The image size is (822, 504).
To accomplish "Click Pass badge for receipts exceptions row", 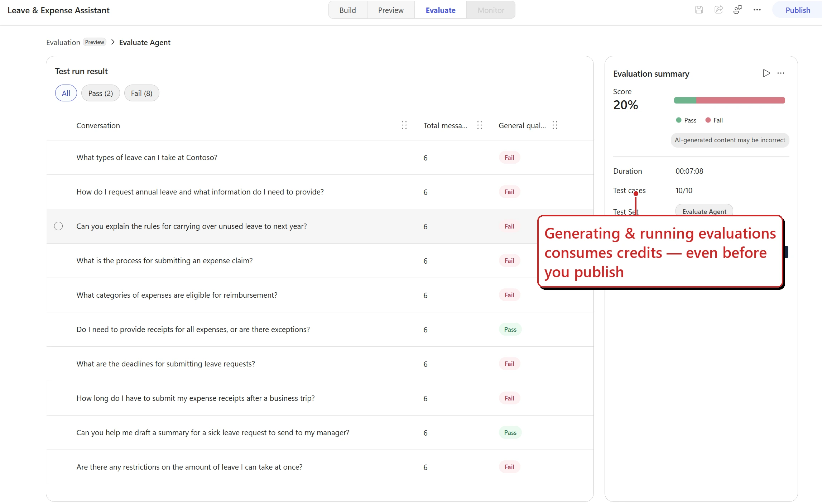I will (x=510, y=329).
